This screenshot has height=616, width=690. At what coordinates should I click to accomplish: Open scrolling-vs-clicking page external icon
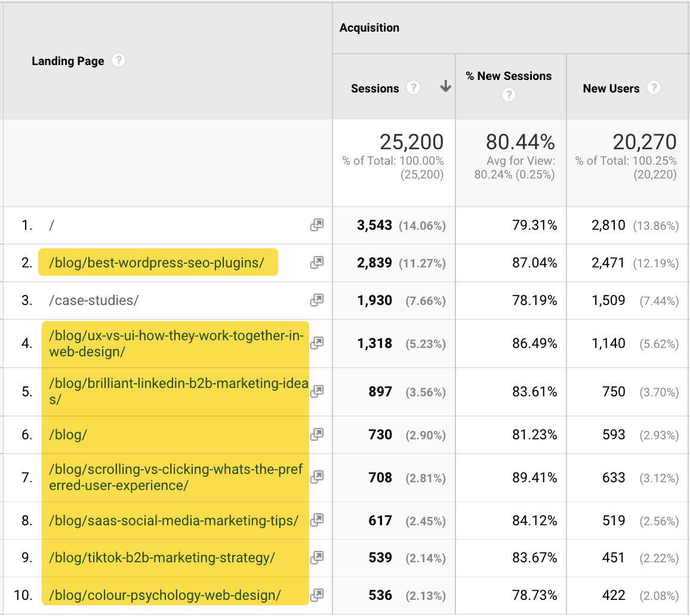[316, 477]
